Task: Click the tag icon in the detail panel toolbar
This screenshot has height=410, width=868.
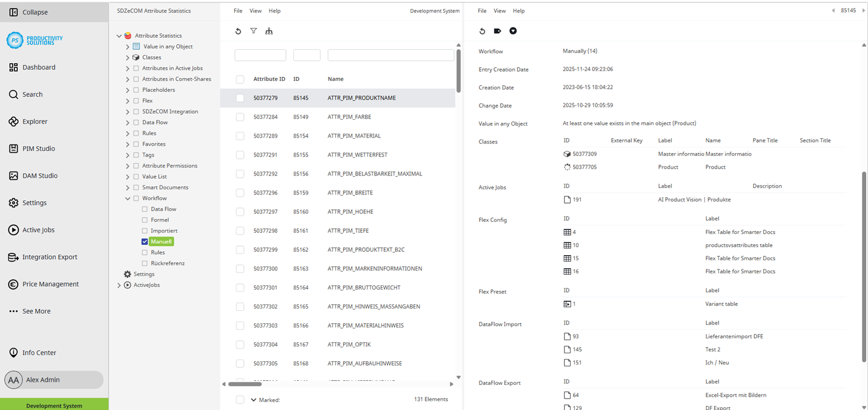Action: pos(497,31)
